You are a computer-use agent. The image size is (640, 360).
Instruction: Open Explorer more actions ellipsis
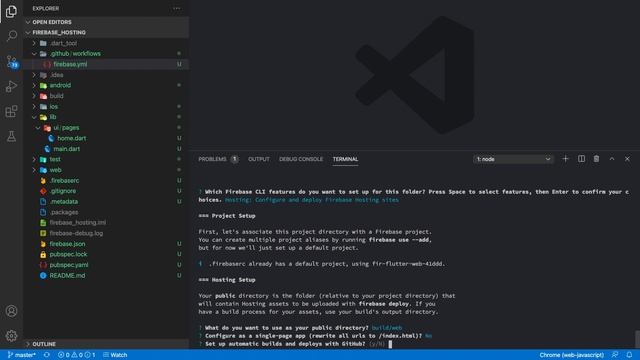[x=177, y=8]
